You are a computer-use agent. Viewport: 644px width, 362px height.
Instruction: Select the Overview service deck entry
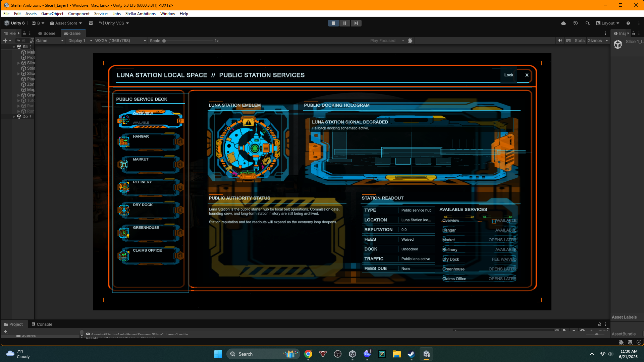pyautogui.click(x=150, y=119)
